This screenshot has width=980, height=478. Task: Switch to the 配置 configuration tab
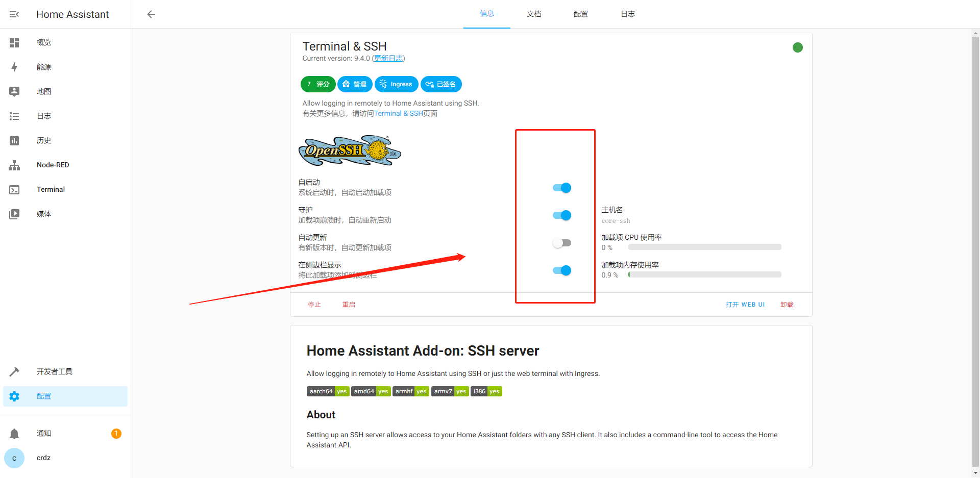[580, 14]
